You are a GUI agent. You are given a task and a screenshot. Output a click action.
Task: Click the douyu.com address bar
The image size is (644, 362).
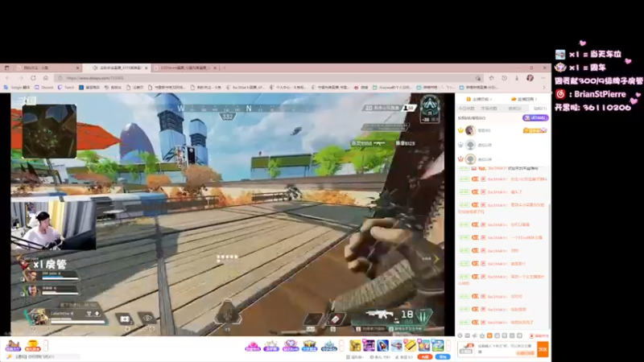pyautogui.click(x=269, y=78)
